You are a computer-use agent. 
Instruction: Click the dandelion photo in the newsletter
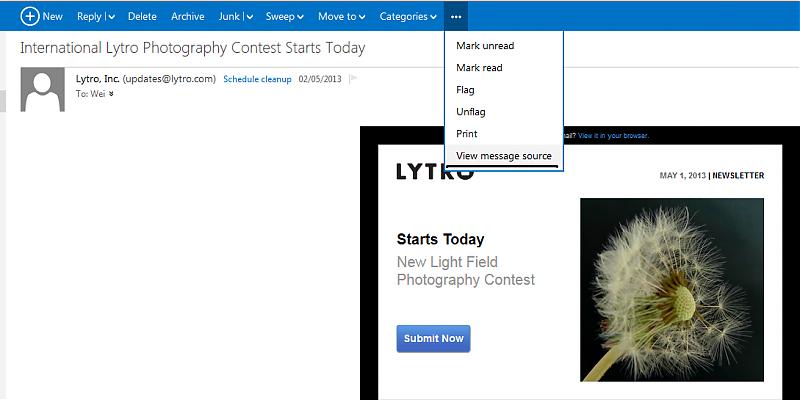tap(671, 290)
